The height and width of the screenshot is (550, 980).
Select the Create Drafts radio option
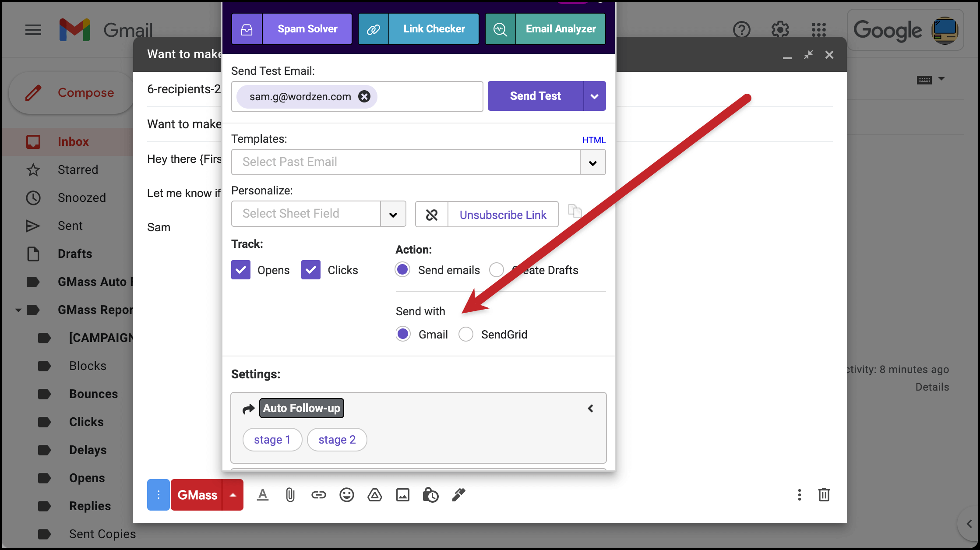point(497,269)
